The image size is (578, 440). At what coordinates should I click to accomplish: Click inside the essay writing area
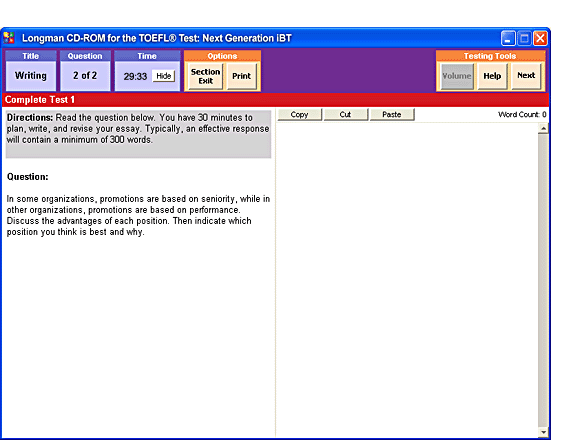(x=407, y=279)
